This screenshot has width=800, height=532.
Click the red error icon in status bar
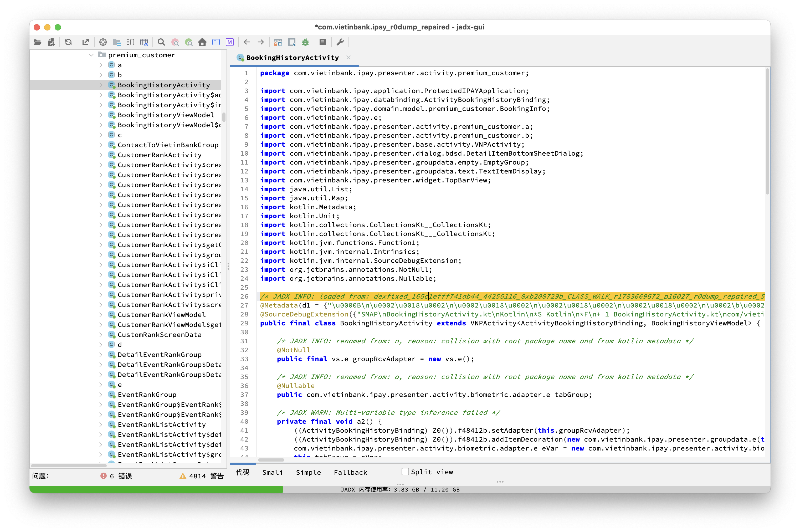(104, 476)
